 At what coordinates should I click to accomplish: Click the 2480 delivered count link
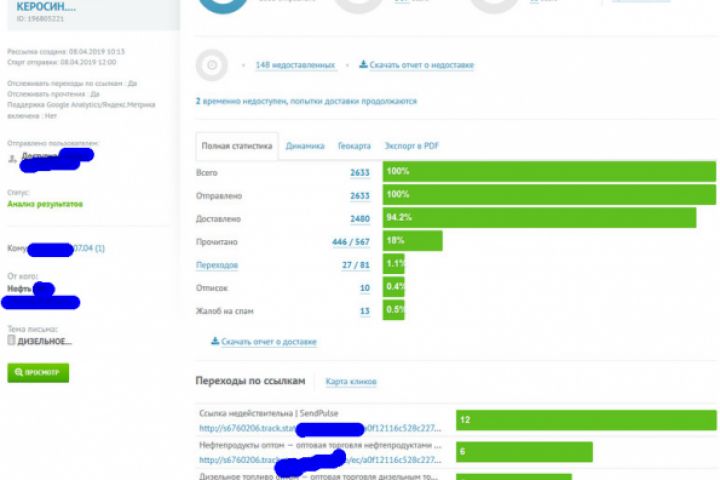[x=360, y=219]
